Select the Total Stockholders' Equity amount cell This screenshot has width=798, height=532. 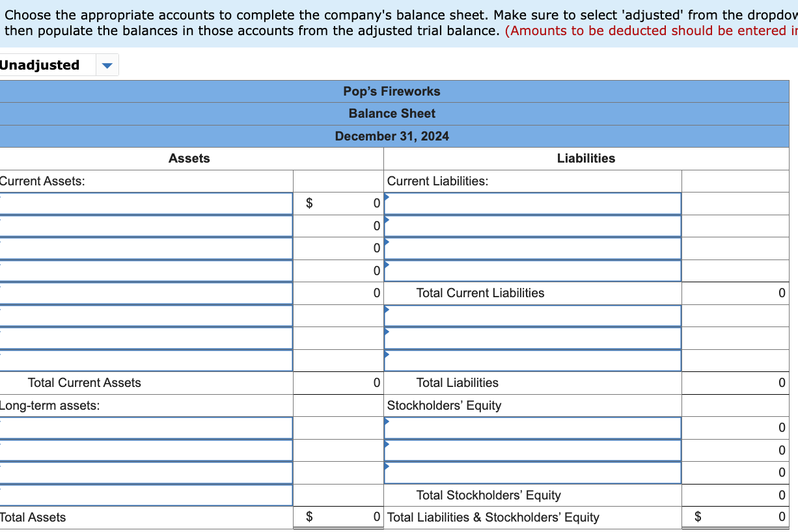tap(736, 495)
